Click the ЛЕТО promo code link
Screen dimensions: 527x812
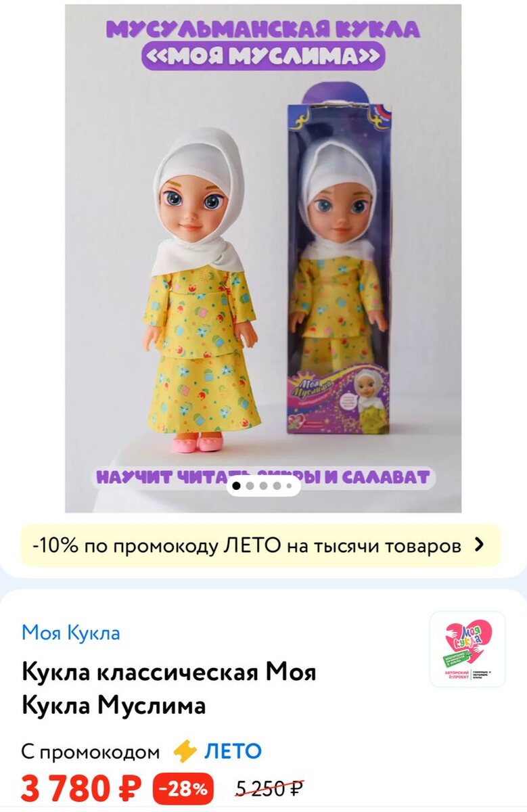233,751
